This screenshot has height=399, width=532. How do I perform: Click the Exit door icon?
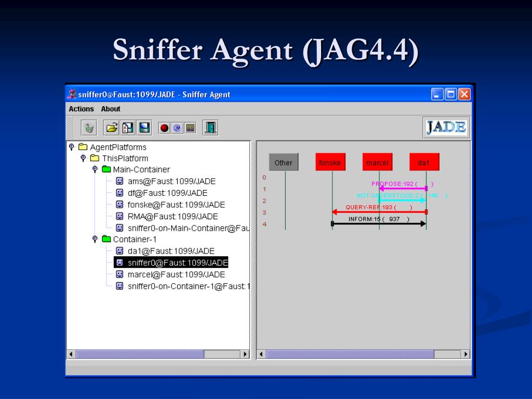tap(210, 128)
